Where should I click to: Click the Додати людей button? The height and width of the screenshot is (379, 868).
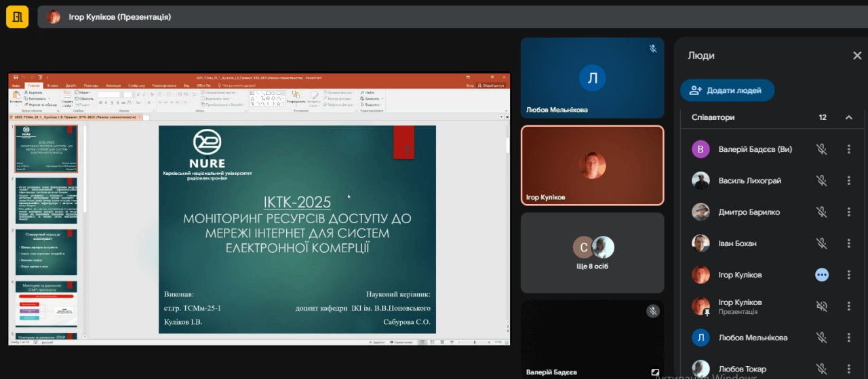pyautogui.click(x=727, y=90)
